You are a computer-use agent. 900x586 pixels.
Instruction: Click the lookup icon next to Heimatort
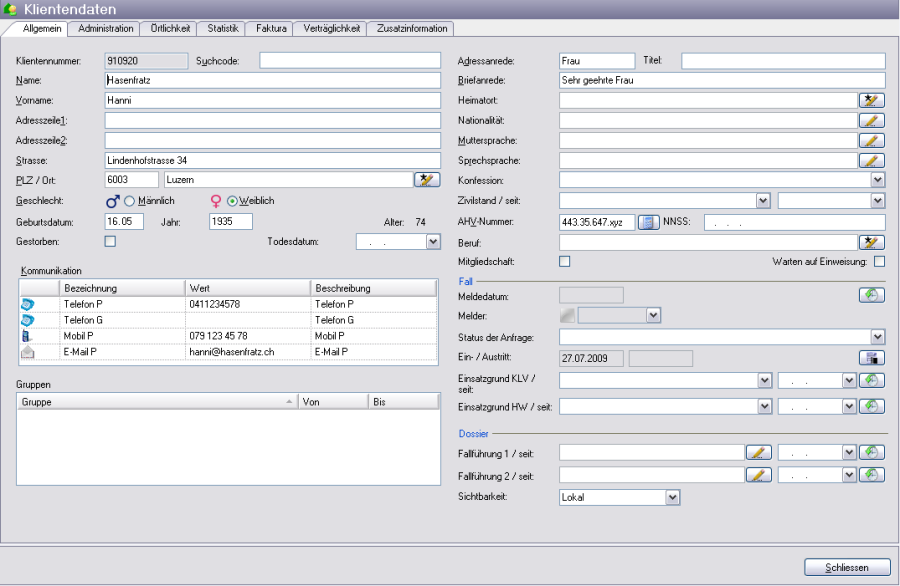coord(872,100)
